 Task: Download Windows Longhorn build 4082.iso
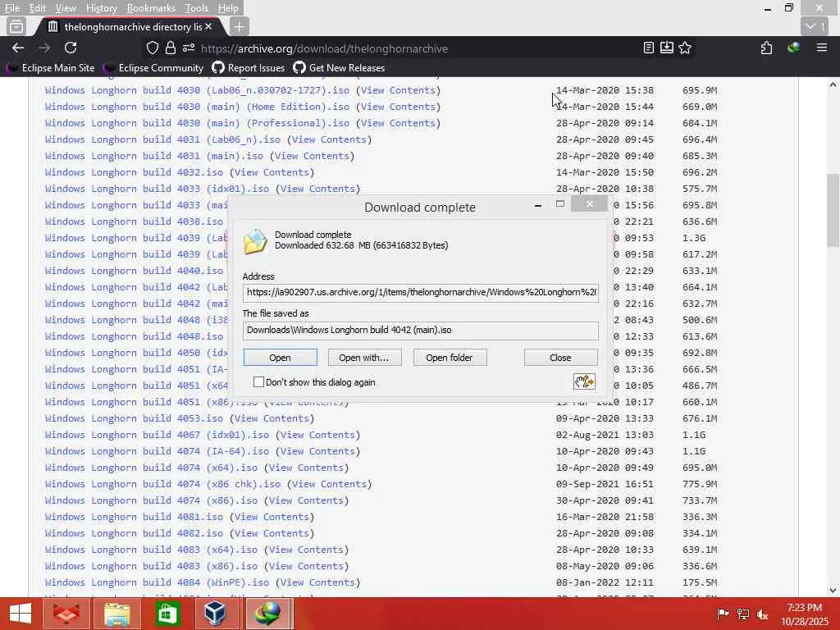[x=134, y=533]
